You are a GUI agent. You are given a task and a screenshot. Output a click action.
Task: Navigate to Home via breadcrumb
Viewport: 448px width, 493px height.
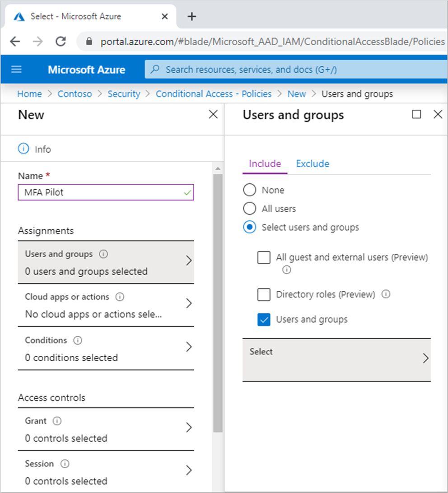pos(29,93)
